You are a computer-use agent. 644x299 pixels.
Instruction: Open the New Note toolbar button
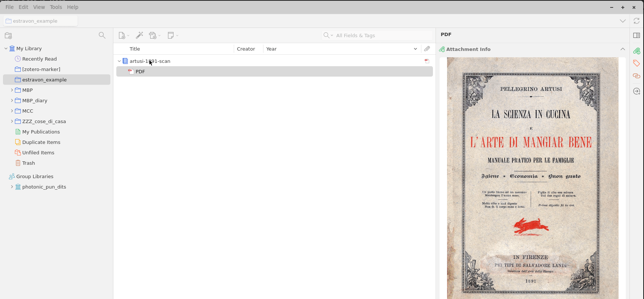click(x=173, y=35)
